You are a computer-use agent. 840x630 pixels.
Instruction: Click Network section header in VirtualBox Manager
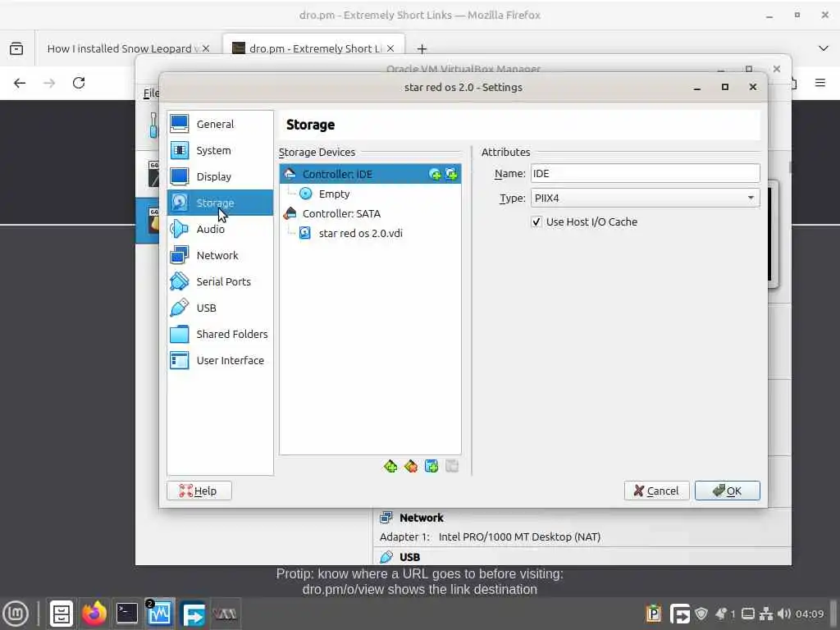[x=421, y=518]
